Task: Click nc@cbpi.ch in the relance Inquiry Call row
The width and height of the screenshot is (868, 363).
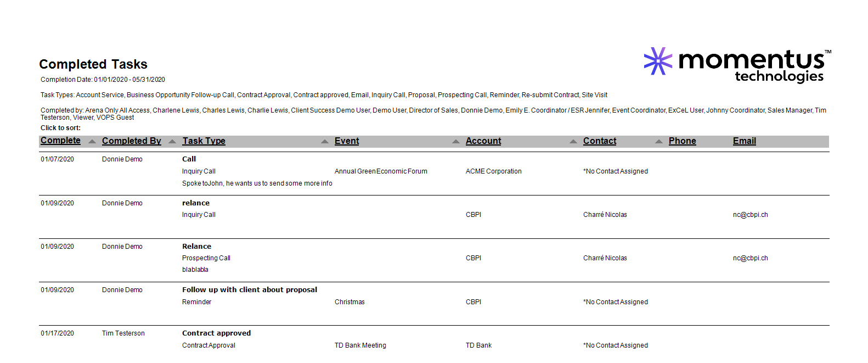Action: [750, 215]
